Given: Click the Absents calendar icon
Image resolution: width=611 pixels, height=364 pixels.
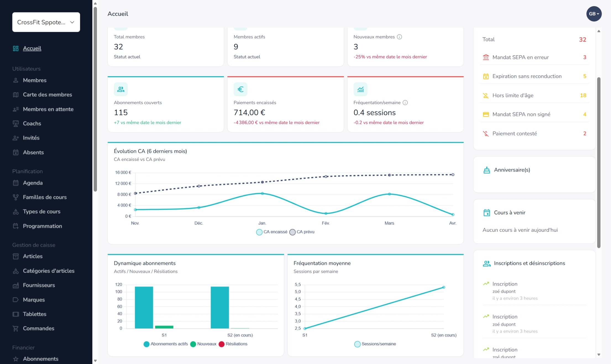Looking at the screenshot, I should pos(16,152).
